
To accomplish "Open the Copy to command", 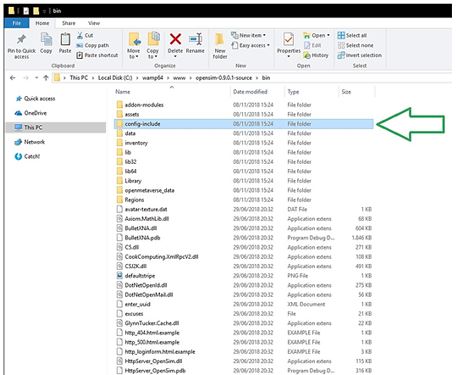I will pyautogui.click(x=153, y=46).
